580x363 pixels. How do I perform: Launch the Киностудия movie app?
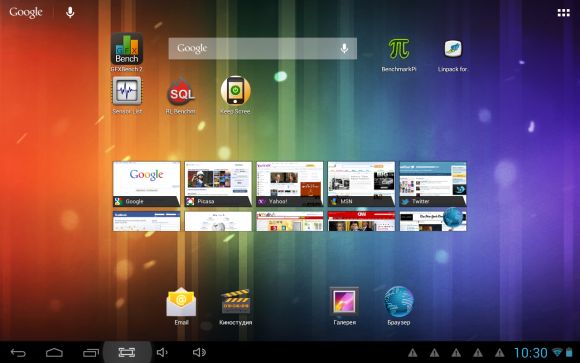(236, 307)
